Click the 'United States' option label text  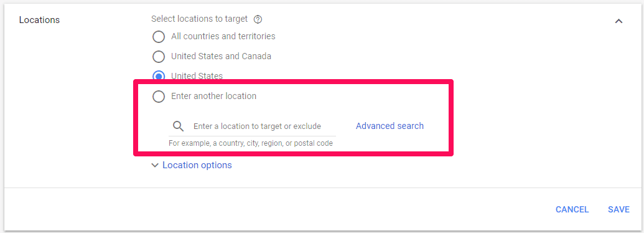[x=197, y=76]
